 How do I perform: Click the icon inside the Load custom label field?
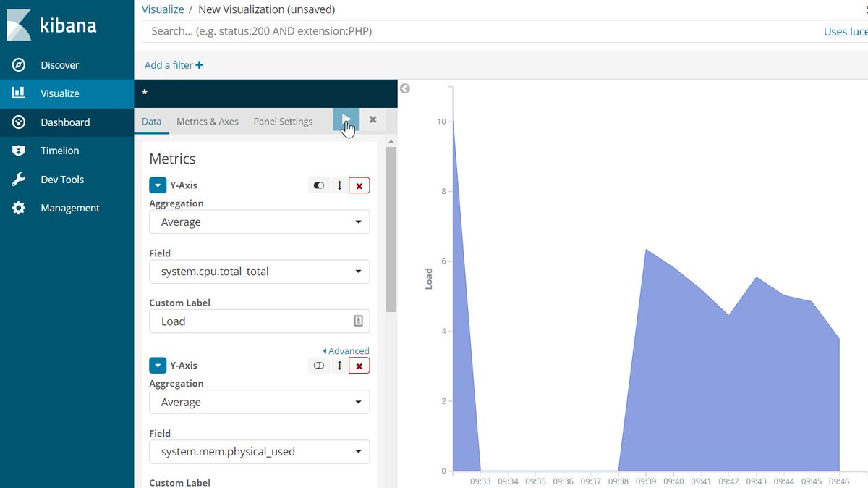coord(358,321)
